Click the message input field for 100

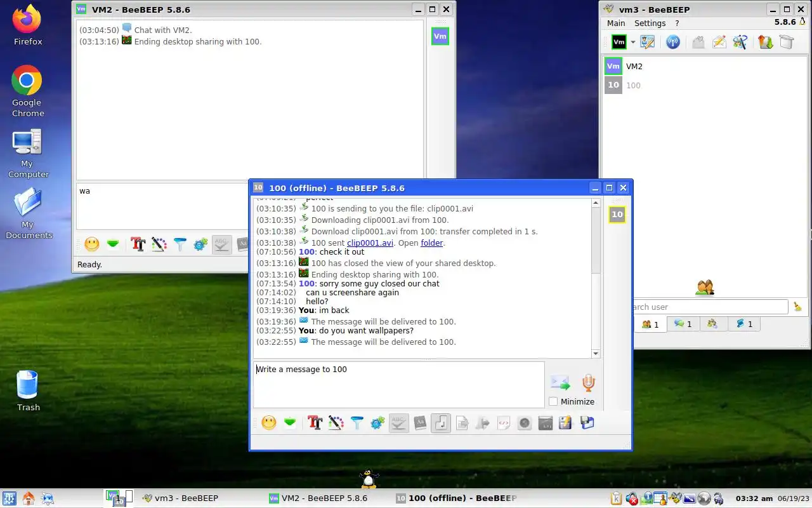tap(398, 385)
